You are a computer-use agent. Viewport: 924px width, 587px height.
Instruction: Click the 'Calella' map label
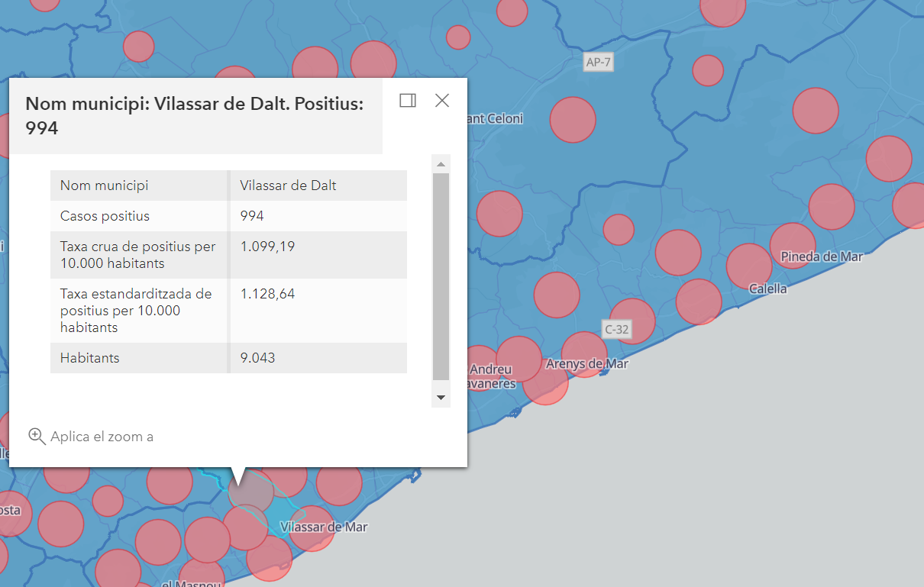[x=767, y=289]
